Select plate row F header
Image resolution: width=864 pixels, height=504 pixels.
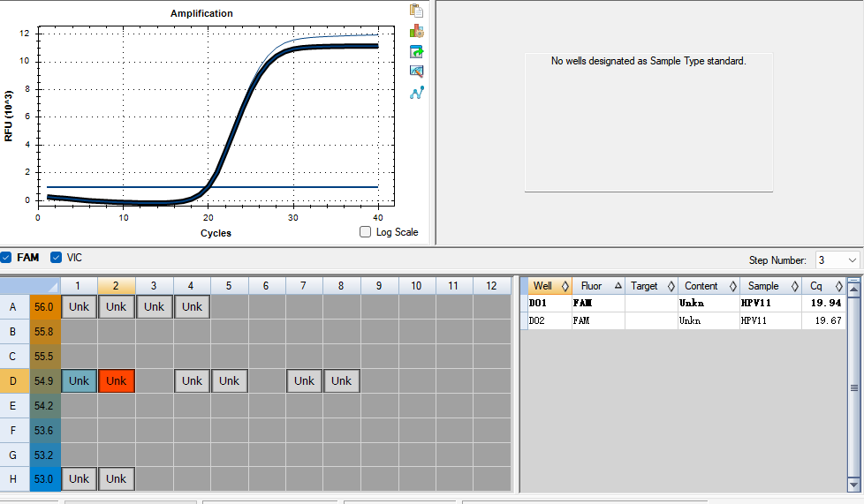click(14, 430)
